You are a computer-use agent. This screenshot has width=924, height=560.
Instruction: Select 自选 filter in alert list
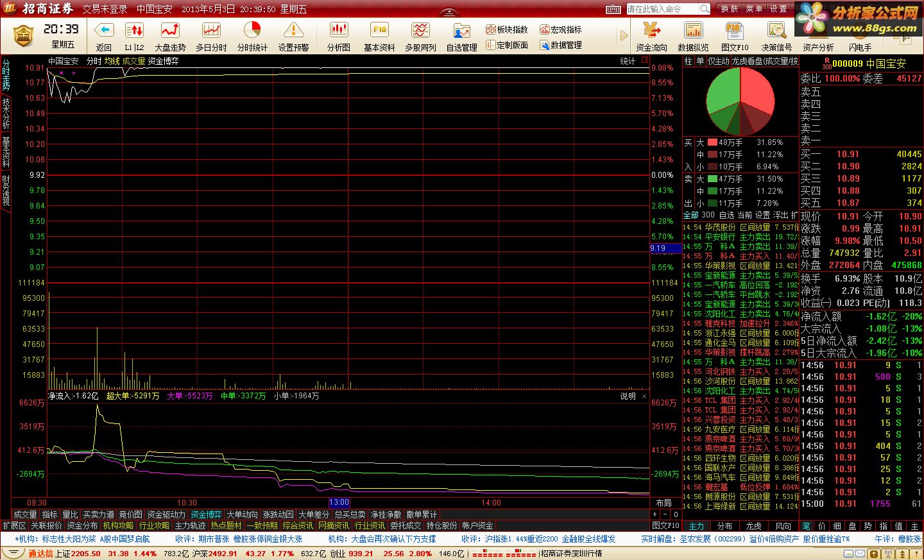726,215
